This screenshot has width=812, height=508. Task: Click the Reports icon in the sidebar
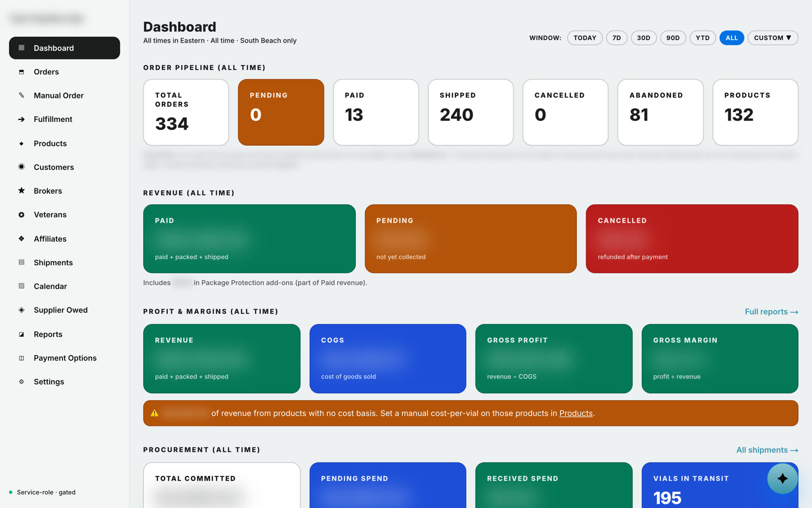(x=21, y=334)
